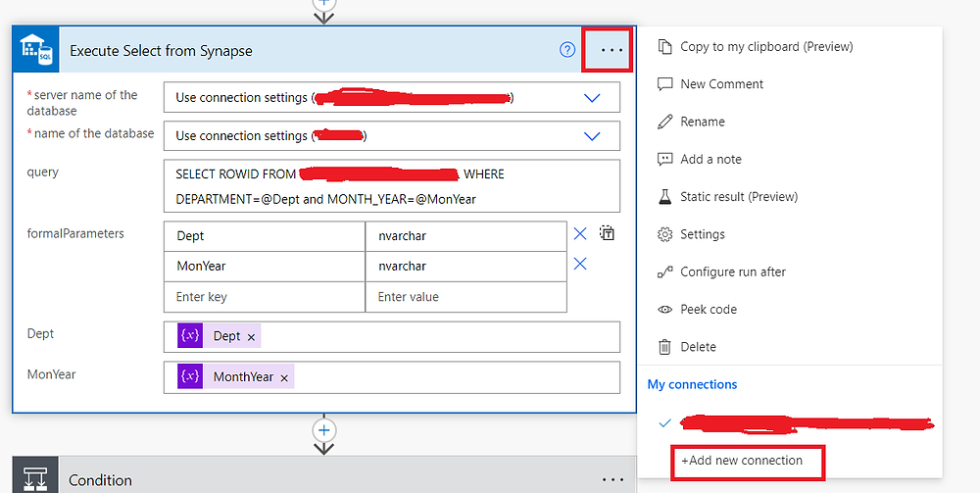The height and width of the screenshot is (493, 980).
Task: Click the copy clipboard icon
Action: click(x=665, y=47)
